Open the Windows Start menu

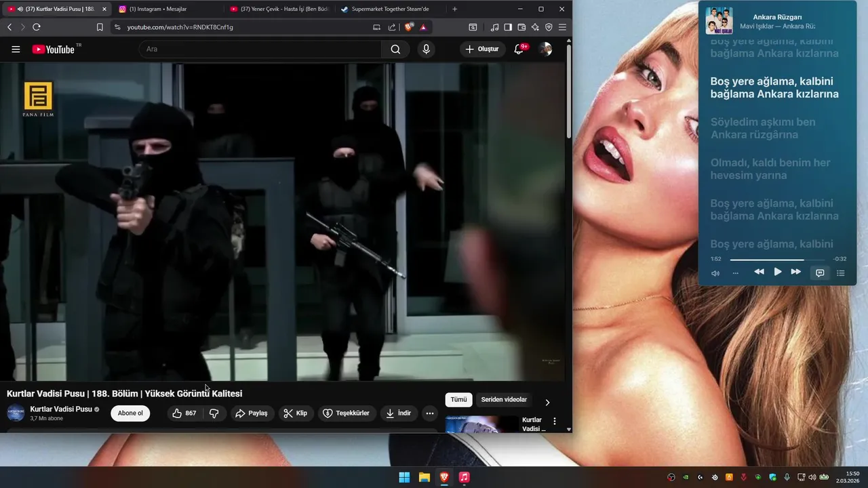coord(404,477)
